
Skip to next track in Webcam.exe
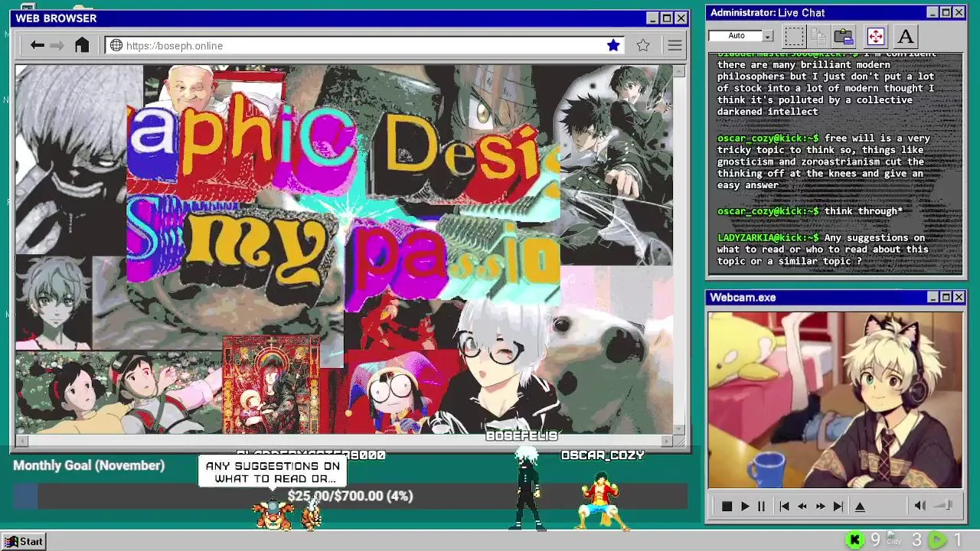tap(838, 506)
